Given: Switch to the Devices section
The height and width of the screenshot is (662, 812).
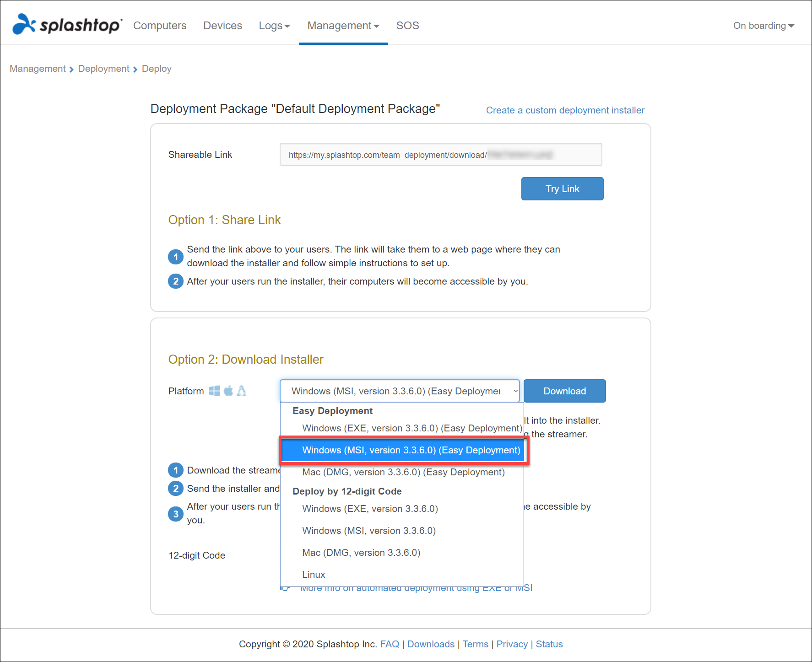Looking at the screenshot, I should pos(222,26).
